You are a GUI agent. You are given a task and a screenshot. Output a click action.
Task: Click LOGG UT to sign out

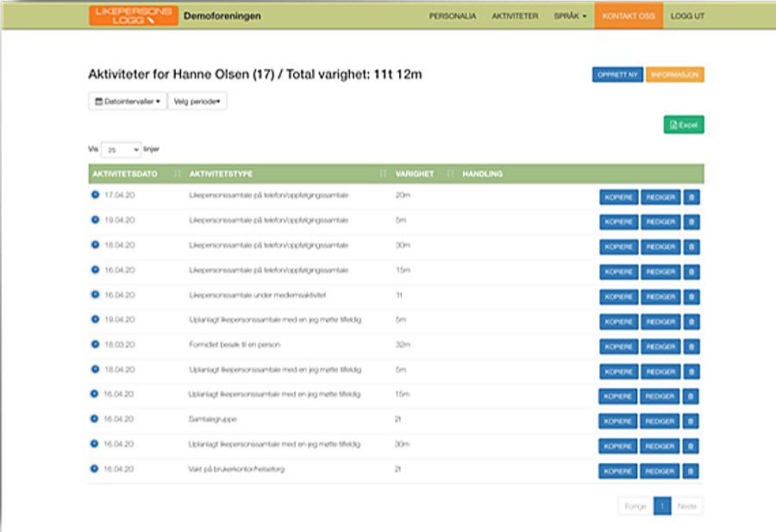pyautogui.click(x=687, y=16)
